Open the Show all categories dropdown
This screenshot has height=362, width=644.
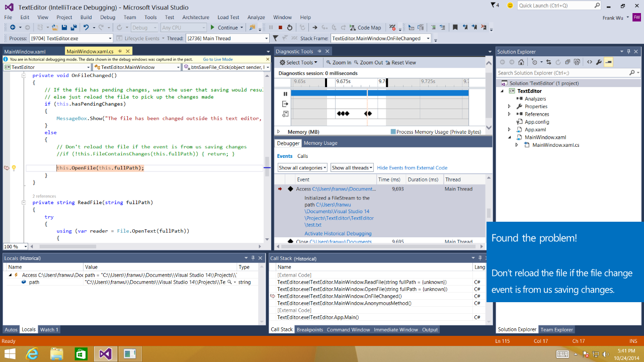(302, 168)
